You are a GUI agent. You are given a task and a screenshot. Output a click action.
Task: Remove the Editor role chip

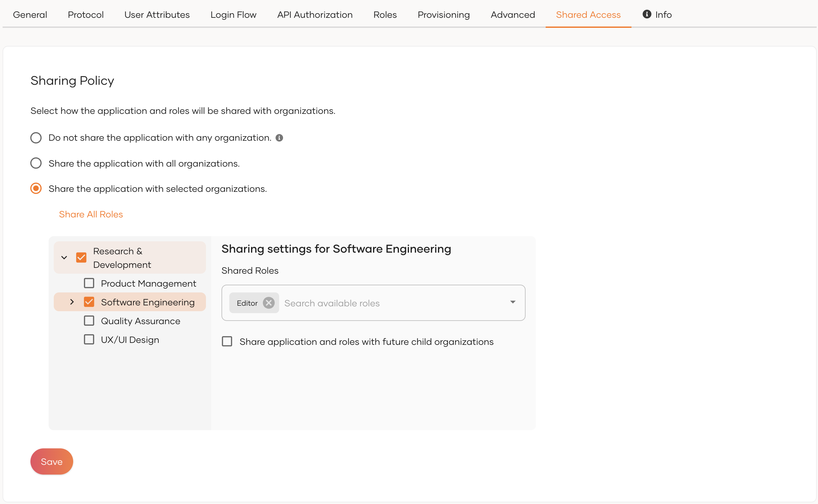point(268,303)
